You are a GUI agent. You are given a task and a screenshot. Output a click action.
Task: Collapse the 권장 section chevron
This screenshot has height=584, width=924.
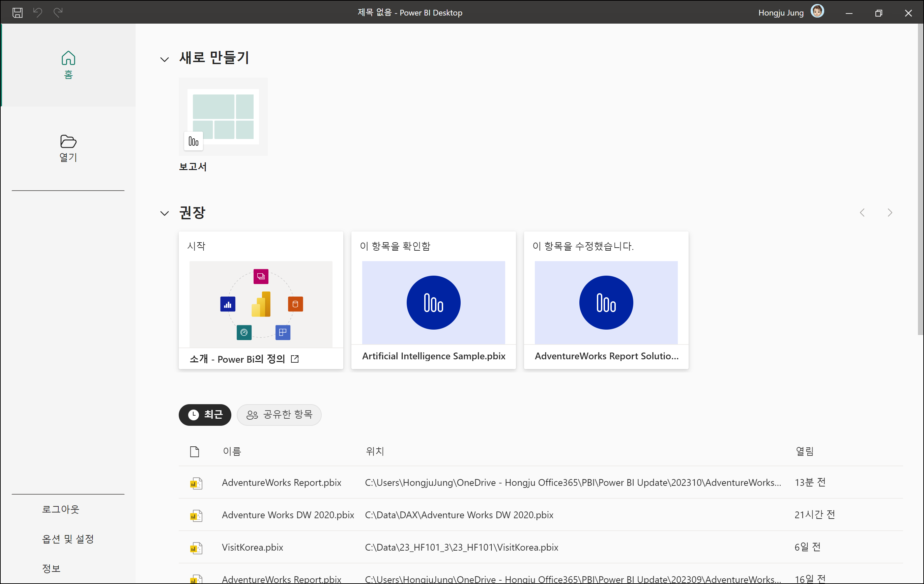164,213
